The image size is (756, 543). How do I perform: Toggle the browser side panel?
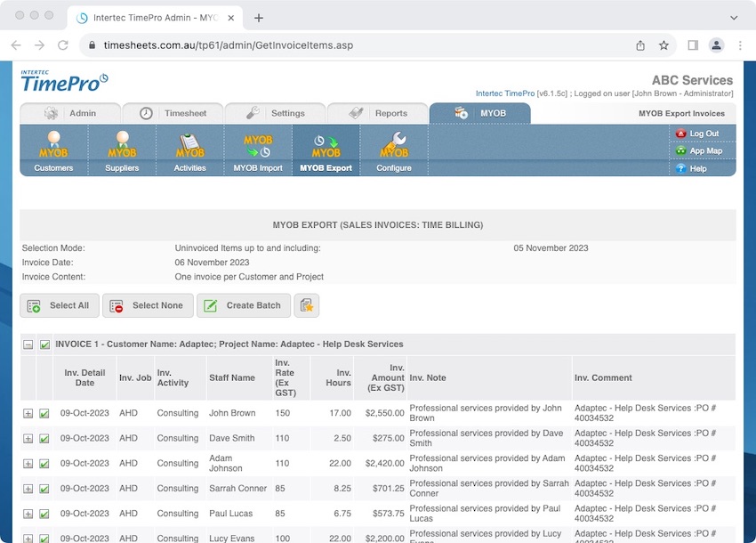(693, 45)
